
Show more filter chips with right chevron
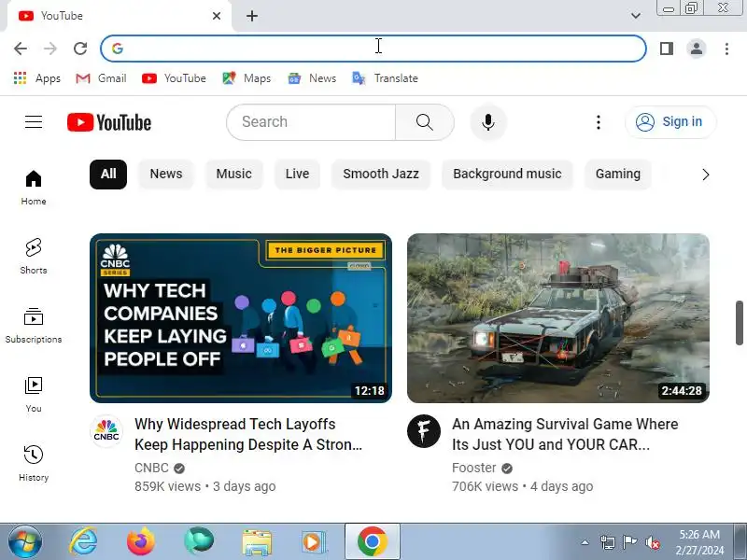pos(706,175)
